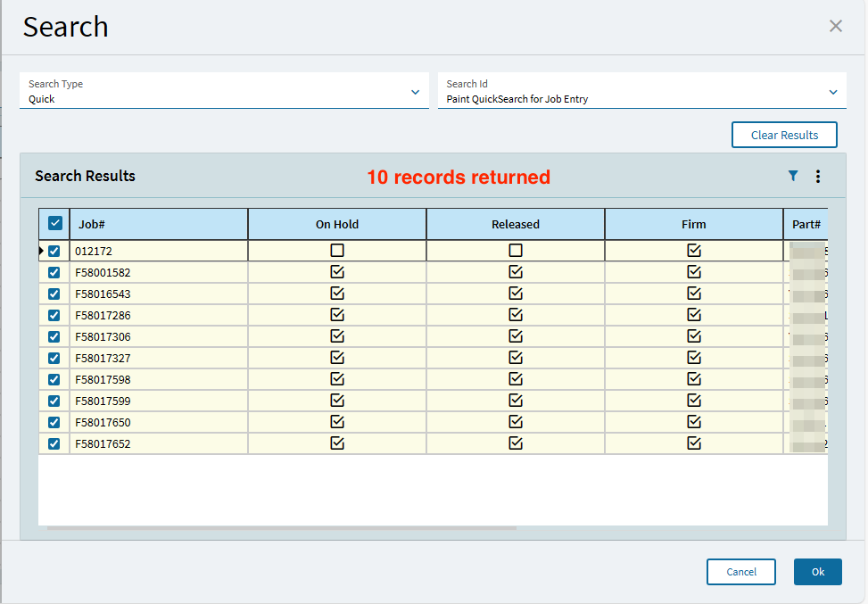
Task: Toggle Firm checkbox for job F58017652
Action: click(x=694, y=443)
